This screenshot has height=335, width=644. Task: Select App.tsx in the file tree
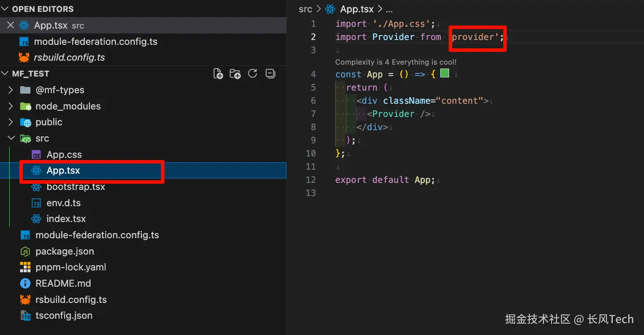pyautogui.click(x=143, y=171)
